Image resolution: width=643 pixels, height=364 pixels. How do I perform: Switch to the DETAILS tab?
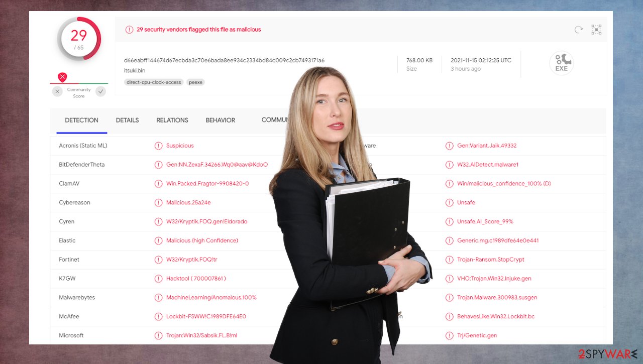[x=127, y=120]
